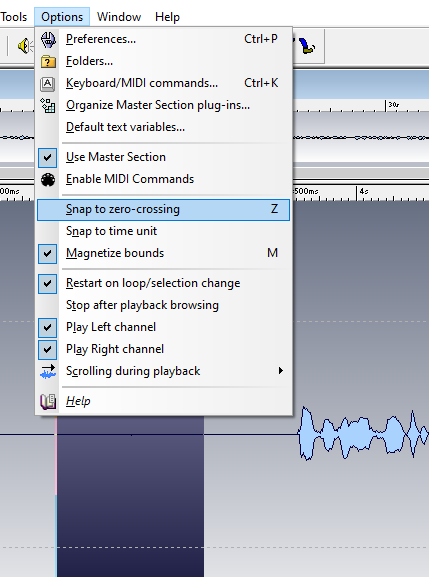Click the MIDI connector icon

tap(48, 180)
